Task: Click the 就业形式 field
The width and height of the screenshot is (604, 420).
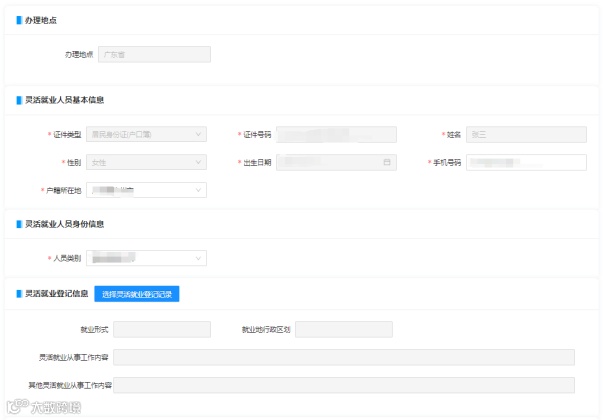Action: 162,329
